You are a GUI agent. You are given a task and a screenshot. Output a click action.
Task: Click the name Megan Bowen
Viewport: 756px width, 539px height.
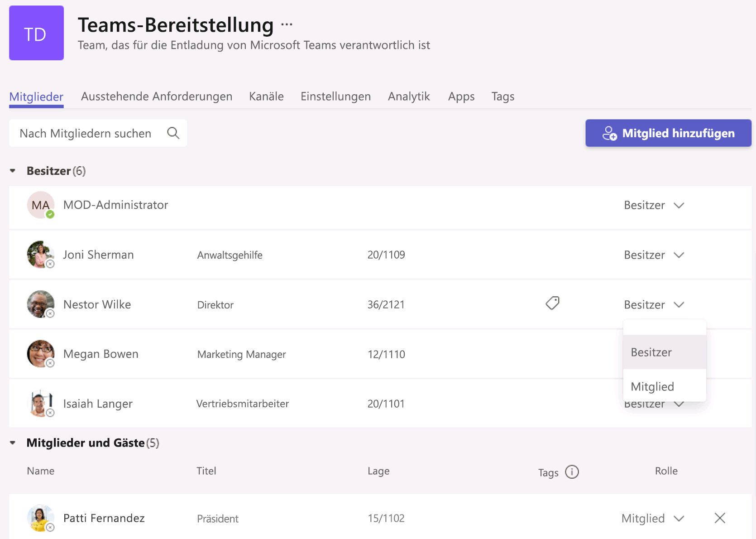(x=100, y=354)
